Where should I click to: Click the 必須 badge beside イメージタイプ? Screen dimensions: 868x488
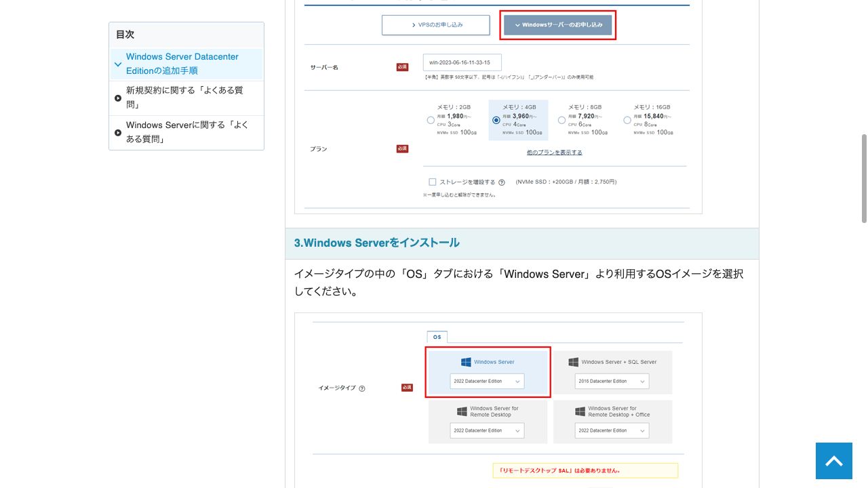[x=407, y=388]
